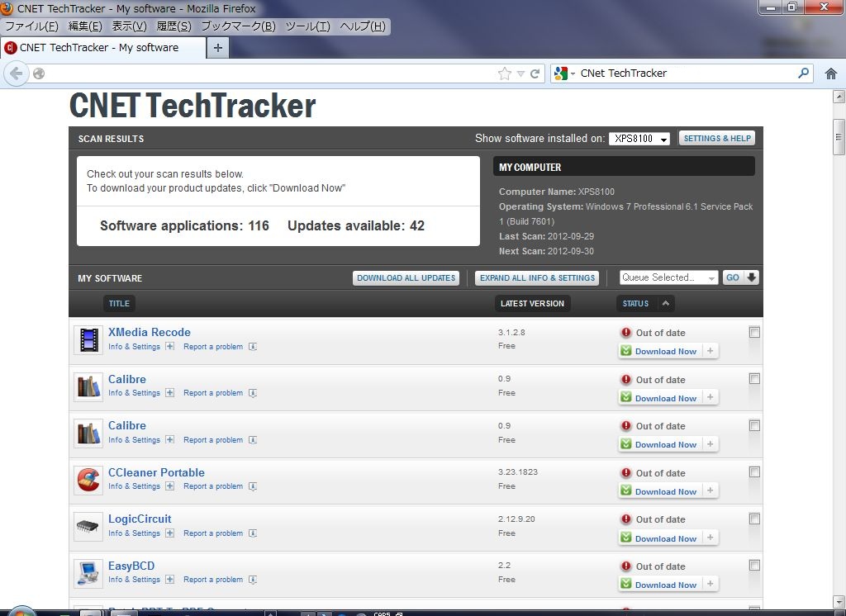Viewport: 846px width, 616px height.
Task: Check the checkbox next to EasyBCD
Action: coord(754,565)
